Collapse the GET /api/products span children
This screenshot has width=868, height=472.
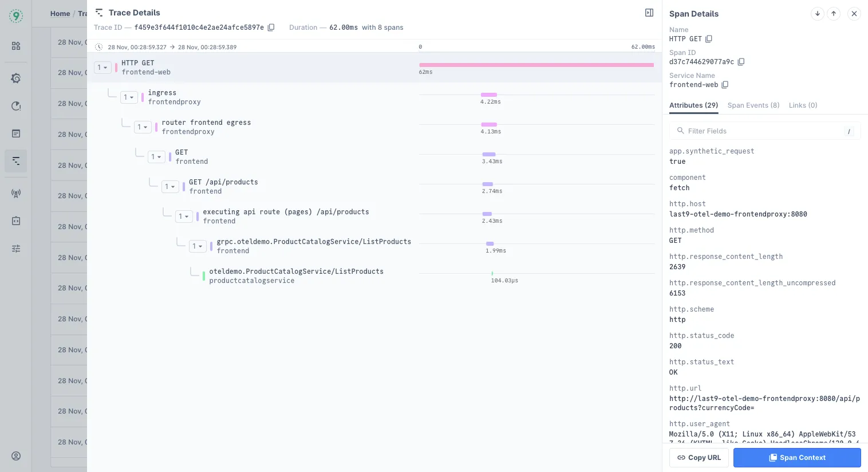point(170,187)
